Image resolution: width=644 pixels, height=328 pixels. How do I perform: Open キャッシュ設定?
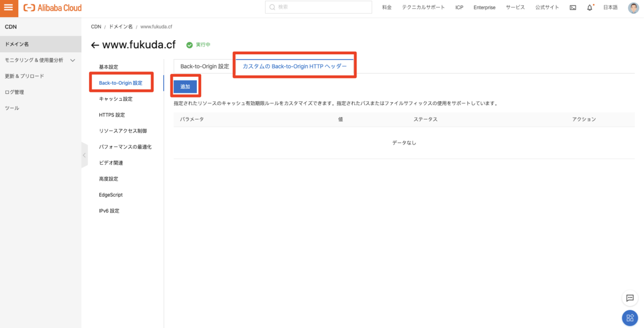click(x=115, y=99)
